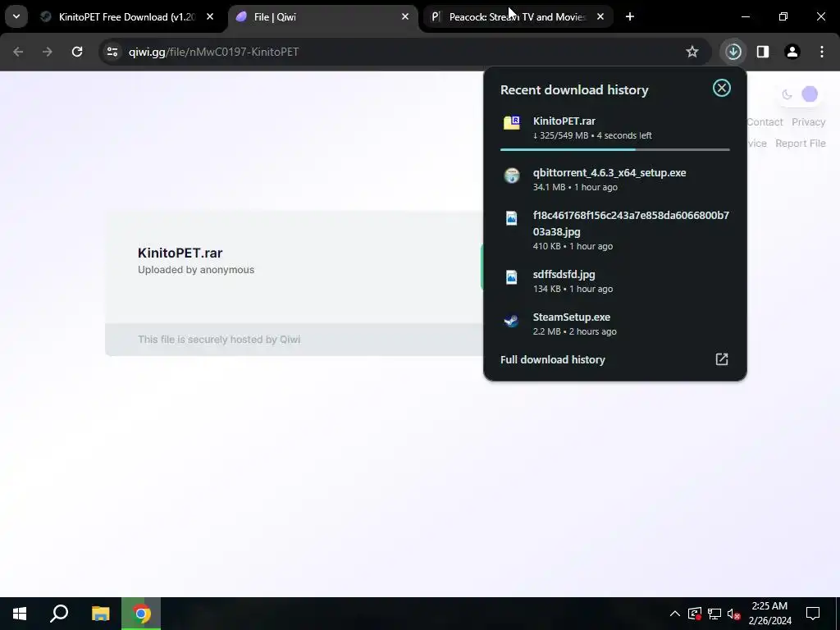Click 'This file is securely hosted by Qiwi'

point(219,339)
